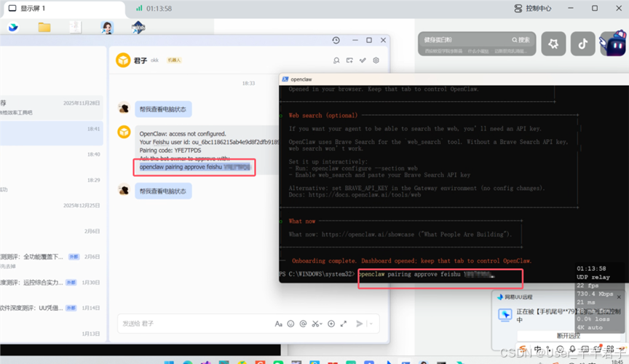Open the conversation dated 2025年12月25日
Screen dimensions: 629x364
point(52,210)
